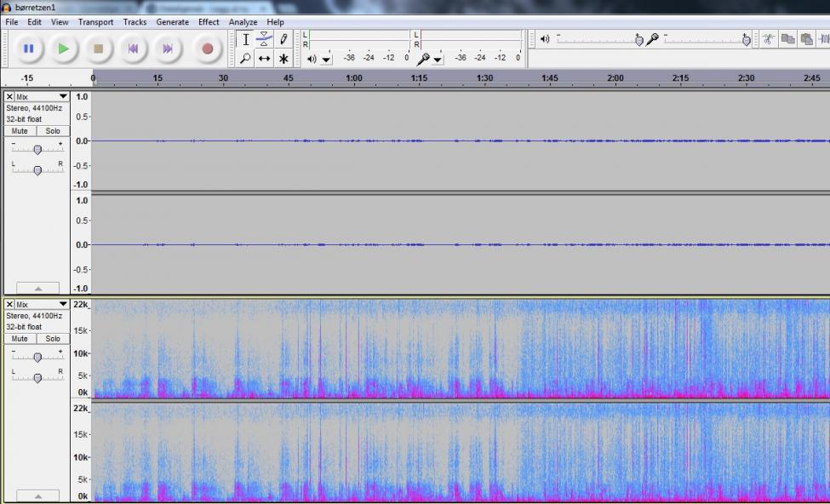Select the Zoom magnifier tool
Image resolution: width=830 pixels, height=504 pixels.
[245, 59]
